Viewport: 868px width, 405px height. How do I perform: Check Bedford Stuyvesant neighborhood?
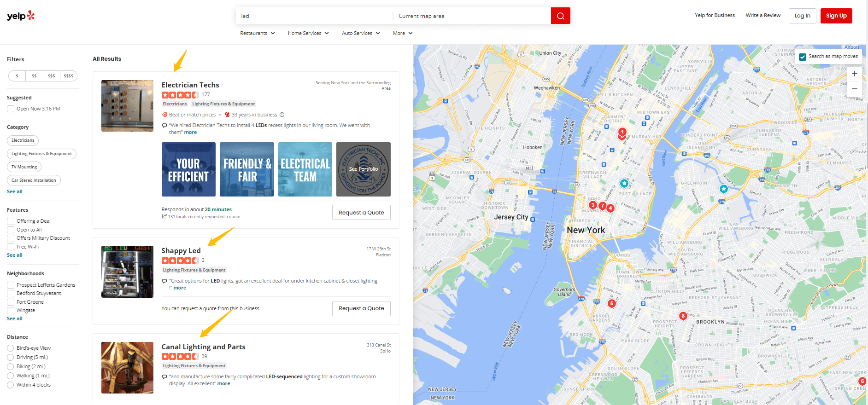coord(11,293)
